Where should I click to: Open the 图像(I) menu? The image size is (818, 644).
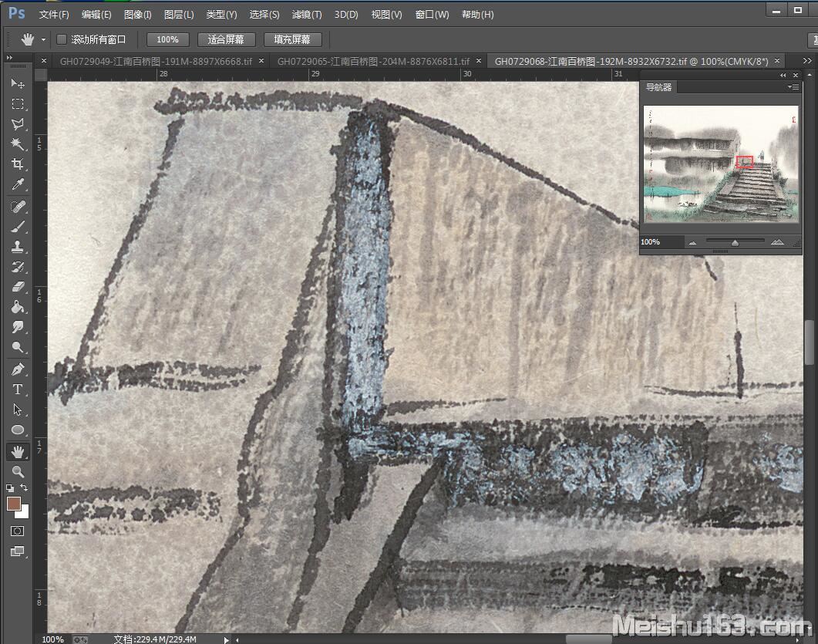point(138,15)
